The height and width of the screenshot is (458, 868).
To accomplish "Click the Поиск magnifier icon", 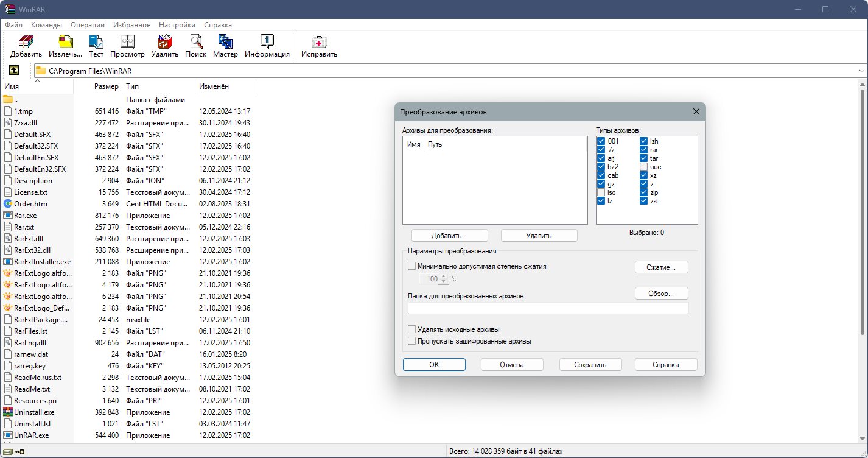I will click(195, 42).
